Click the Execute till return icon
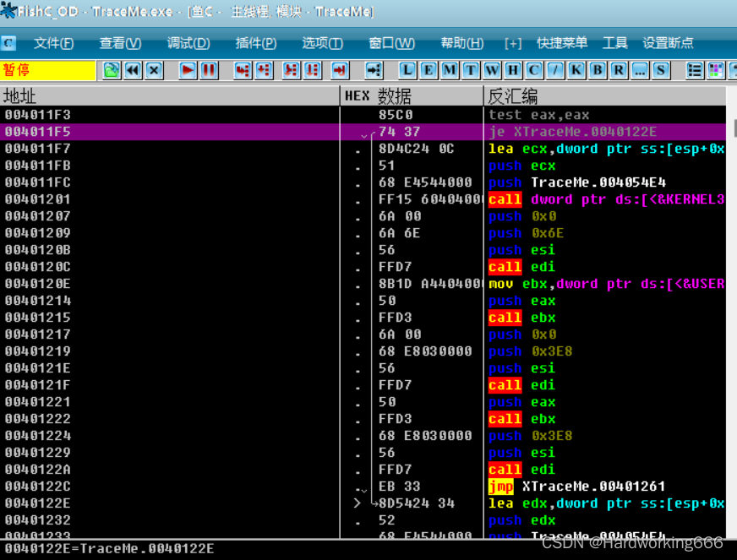This screenshot has width=737, height=560. [x=340, y=70]
